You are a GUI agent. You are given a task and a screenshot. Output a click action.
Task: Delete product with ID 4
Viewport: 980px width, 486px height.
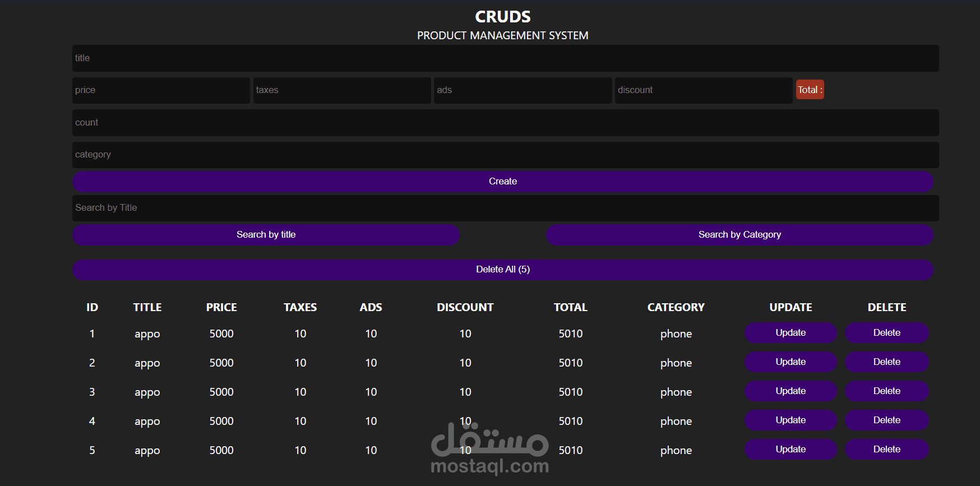click(887, 420)
